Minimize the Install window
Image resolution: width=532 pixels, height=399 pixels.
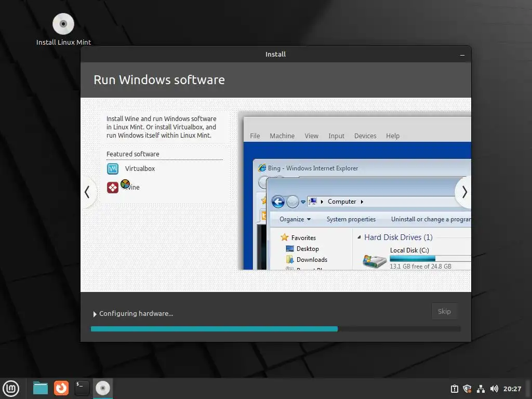[462, 55]
